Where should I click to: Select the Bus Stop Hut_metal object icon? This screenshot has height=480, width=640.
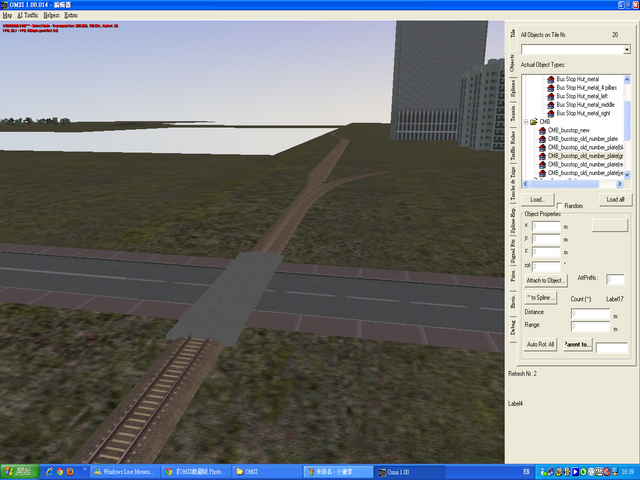(550, 79)
